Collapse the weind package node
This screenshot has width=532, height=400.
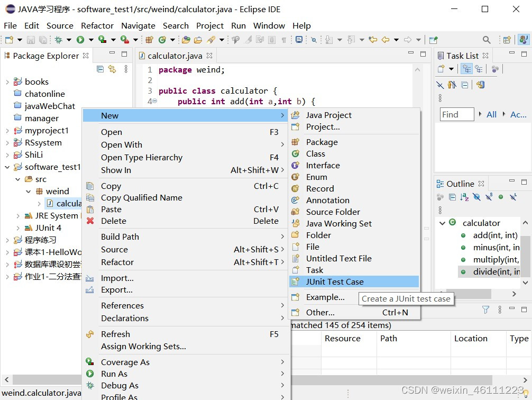click(29, 192)
